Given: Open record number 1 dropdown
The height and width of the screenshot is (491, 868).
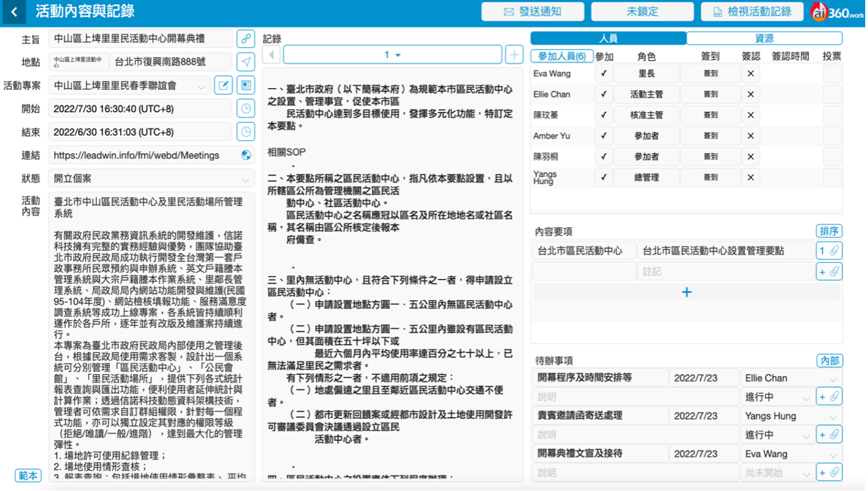Looking at the screenshot, I should pos(392,55).
